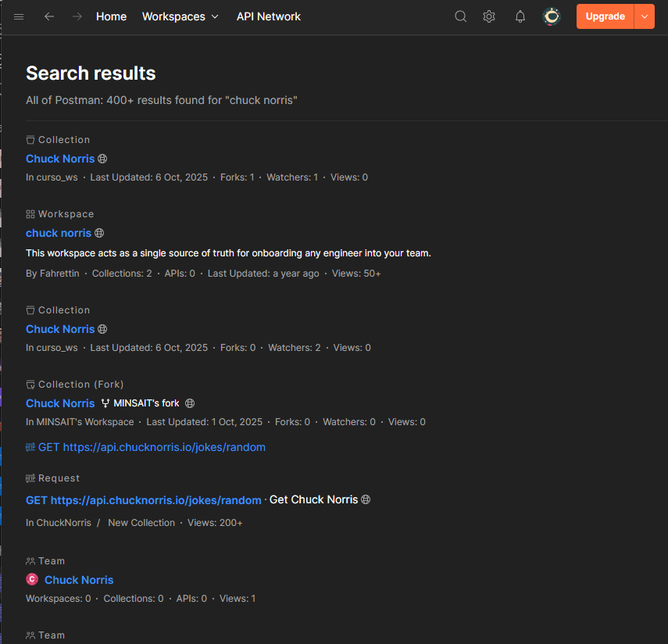The width and height of the screenshot is (668, 644).
Task: Click text 'In ChuckNorris'
Action: point(59,523)
